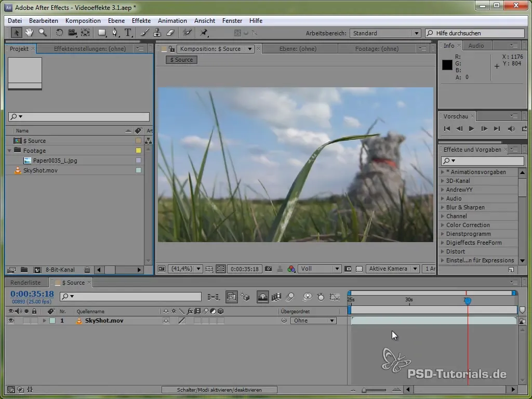Viewport: 532px width, 399px height.
Task: Click the Hilfe durchsuchen search field
Action: tap(475, 33)
